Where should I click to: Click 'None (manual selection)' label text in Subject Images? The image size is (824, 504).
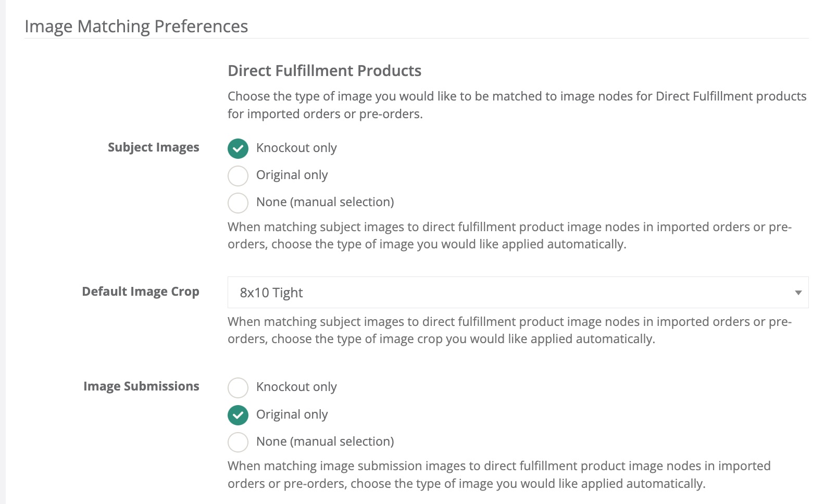pos(325,202)
